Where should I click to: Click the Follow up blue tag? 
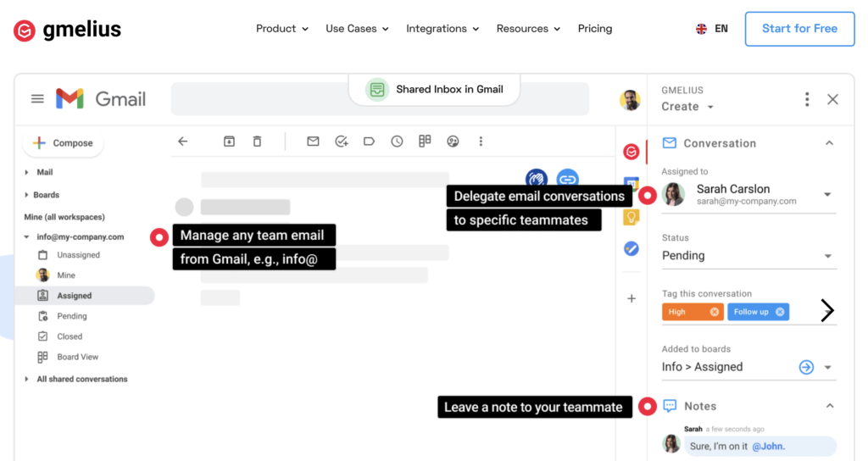(758, 312)
